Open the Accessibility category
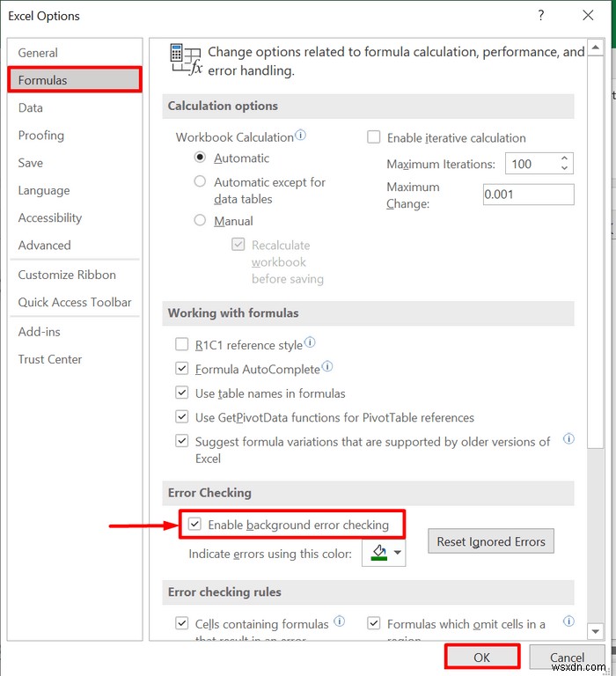This screenshot has height=676, width=616. tap(75, 218)
